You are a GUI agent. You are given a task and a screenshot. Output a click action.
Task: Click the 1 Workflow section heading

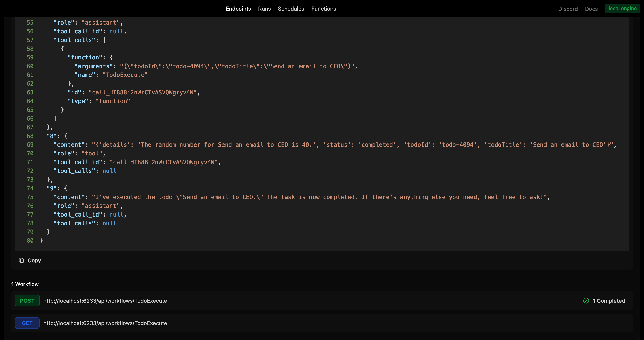(x=25, y=284)
